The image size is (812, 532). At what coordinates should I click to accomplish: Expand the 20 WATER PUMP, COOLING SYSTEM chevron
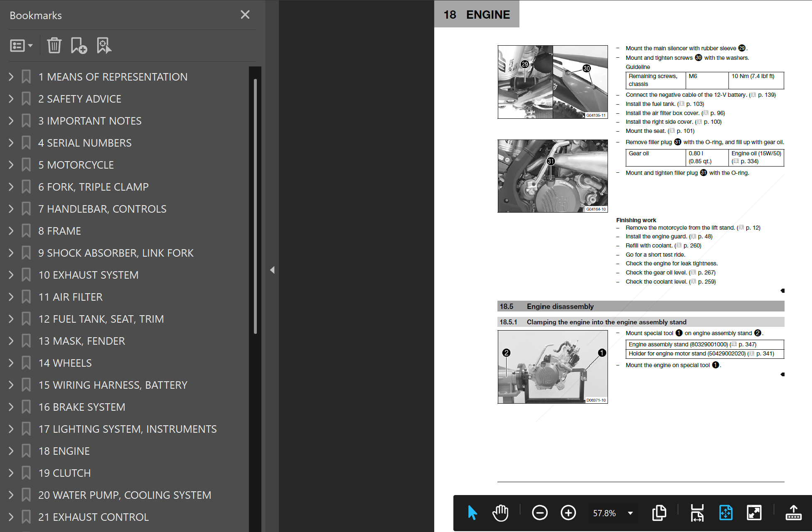[11, 495]
